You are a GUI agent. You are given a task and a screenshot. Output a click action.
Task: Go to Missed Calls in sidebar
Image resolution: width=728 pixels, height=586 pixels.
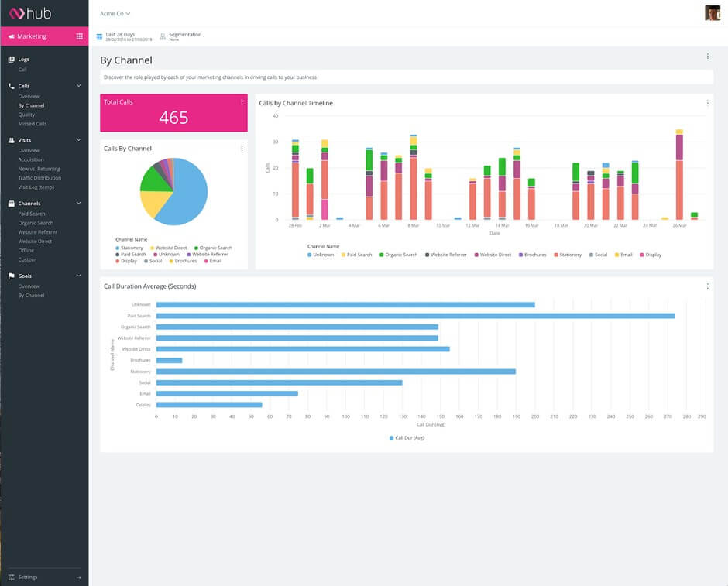33,124
